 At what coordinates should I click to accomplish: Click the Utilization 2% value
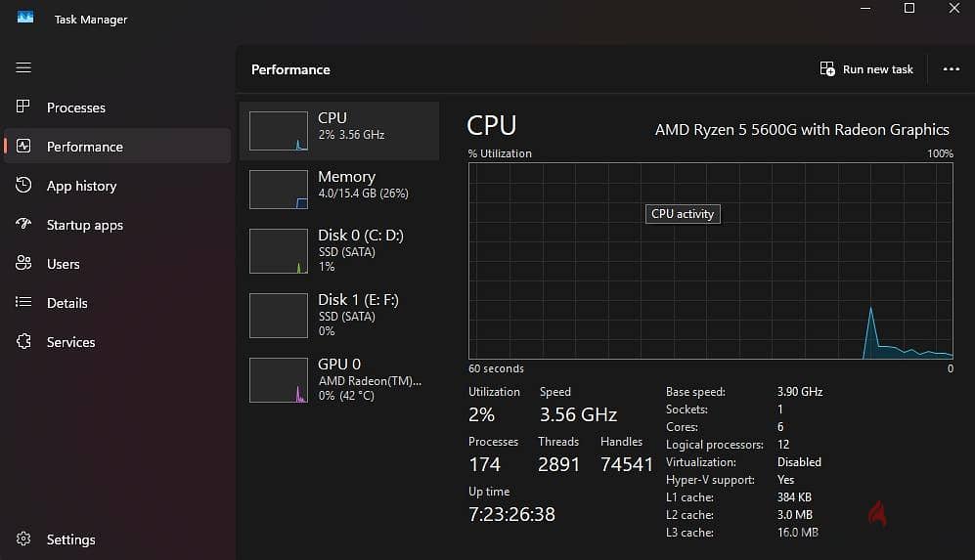click(481, 414)
